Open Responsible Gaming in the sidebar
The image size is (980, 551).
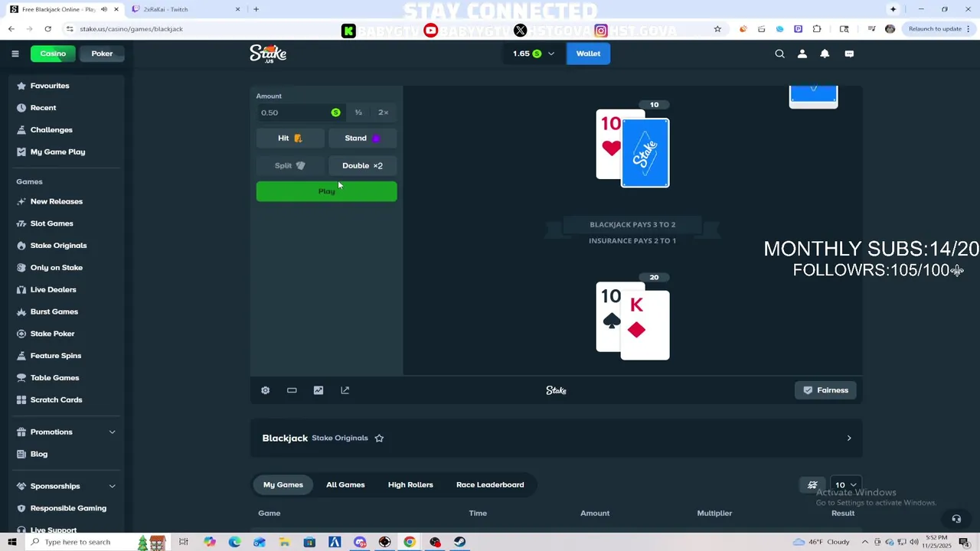point(68,508)
